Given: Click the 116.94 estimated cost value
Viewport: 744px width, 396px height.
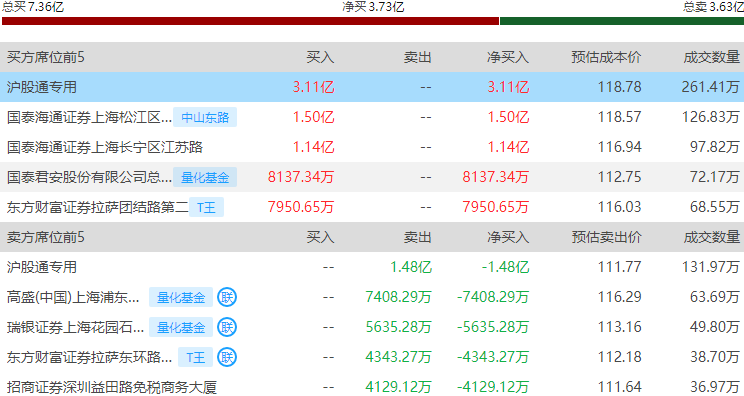Looking at the screenshot, I should [x=619, y=147].
